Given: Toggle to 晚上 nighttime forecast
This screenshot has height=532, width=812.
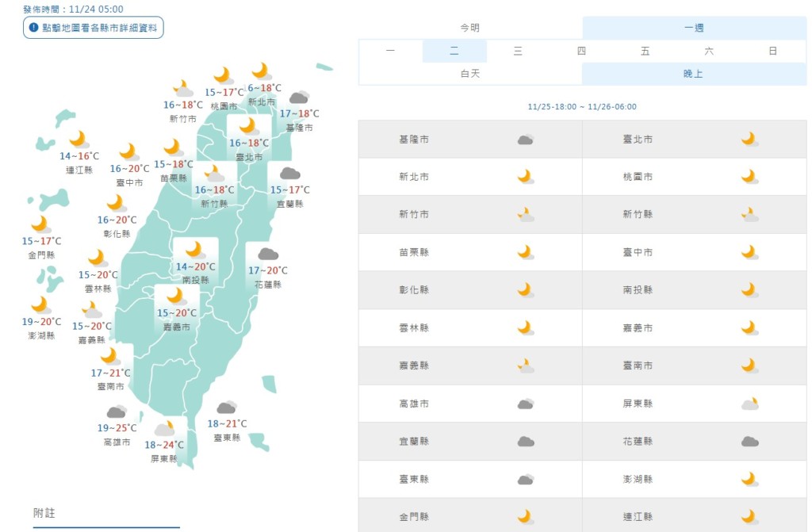Looking at the screenshot, I should [x=694, y=74].
